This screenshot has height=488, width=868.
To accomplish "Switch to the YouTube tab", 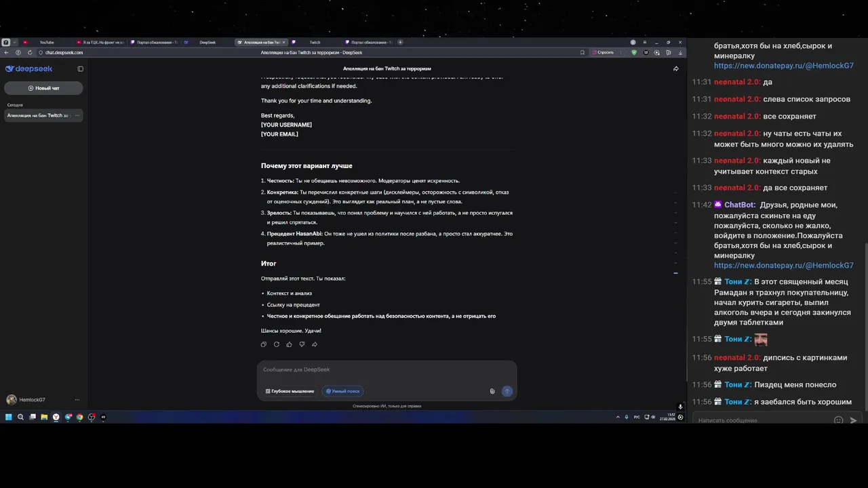I will coord(46,42).
